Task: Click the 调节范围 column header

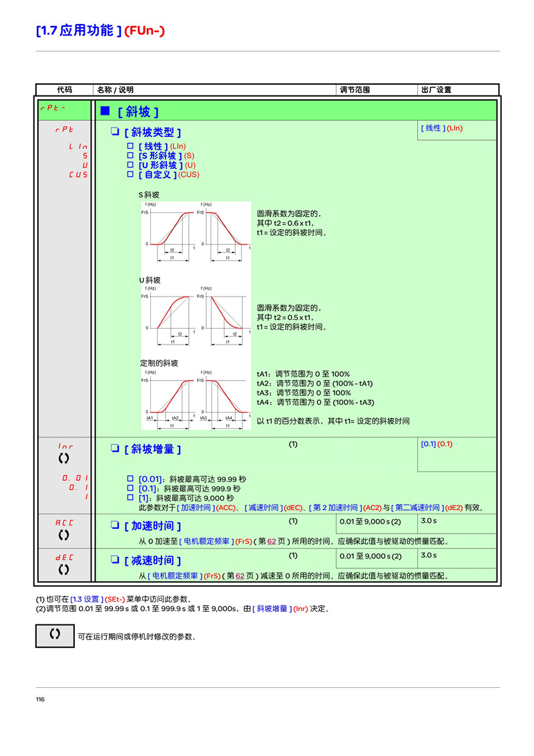Action: 354,89
